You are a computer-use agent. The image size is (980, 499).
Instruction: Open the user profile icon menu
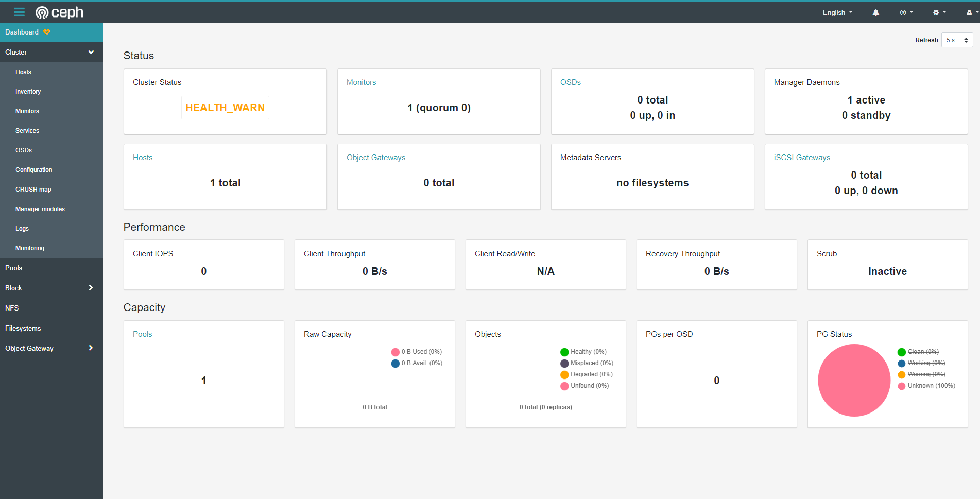(971, 13)
